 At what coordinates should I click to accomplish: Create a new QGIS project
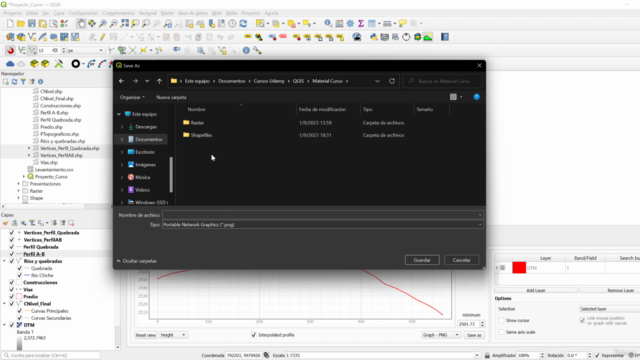coord(10,24)
